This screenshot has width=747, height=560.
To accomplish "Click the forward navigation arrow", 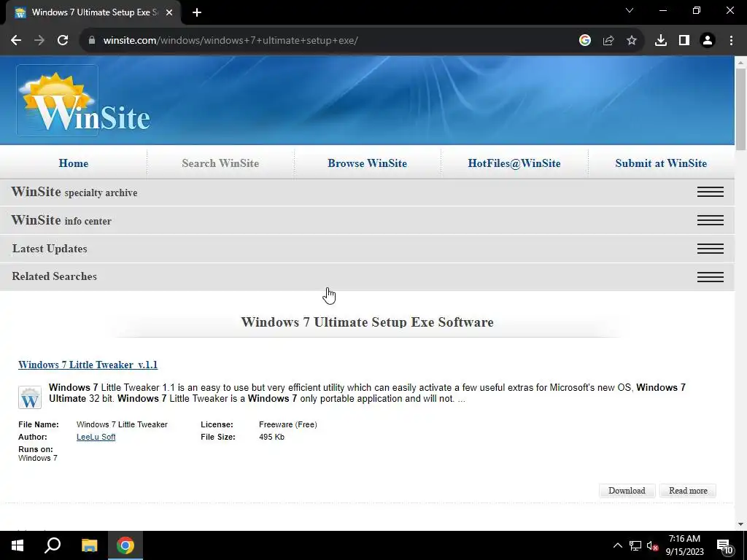I will coord(39,41).
